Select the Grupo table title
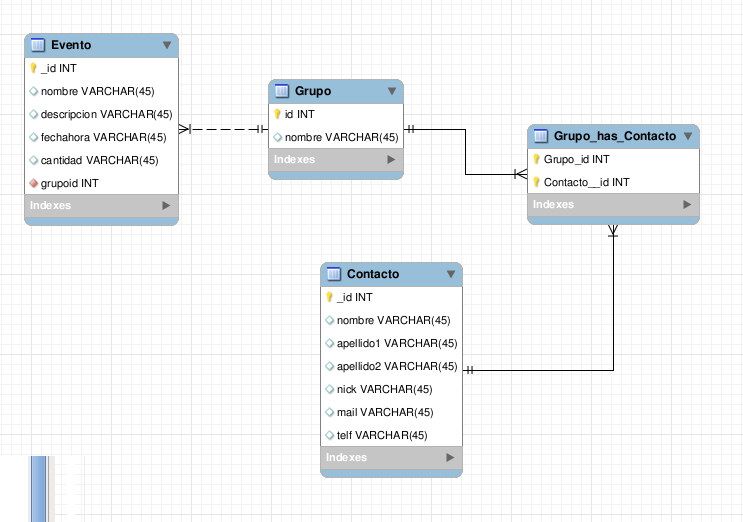 [313, 91]
